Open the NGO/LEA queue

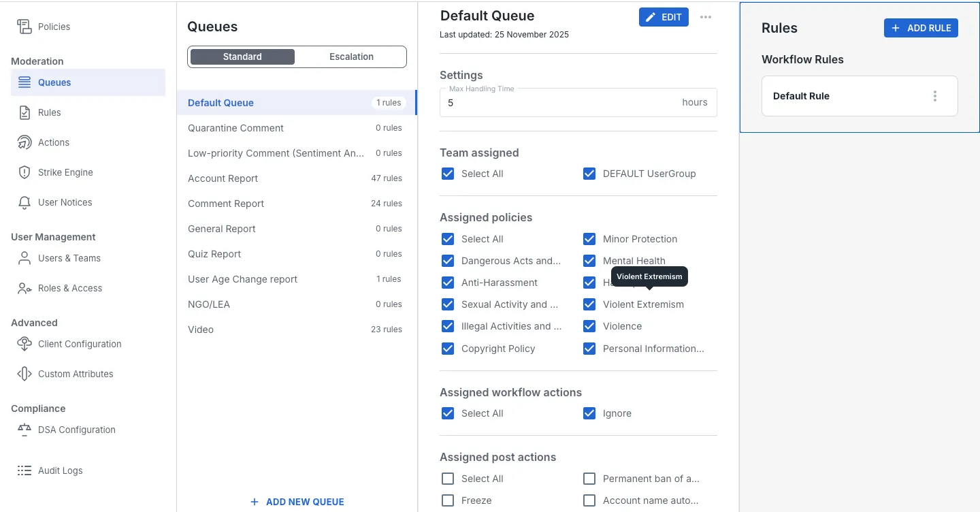(297, 304)
